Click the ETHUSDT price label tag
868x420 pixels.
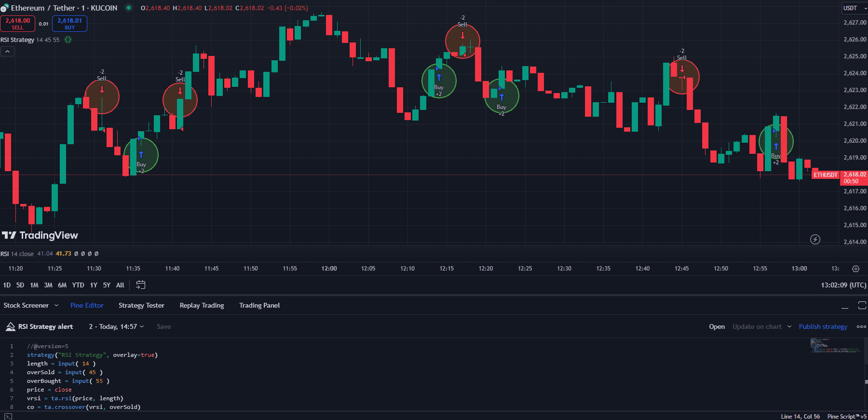click(x=826, y=175)
